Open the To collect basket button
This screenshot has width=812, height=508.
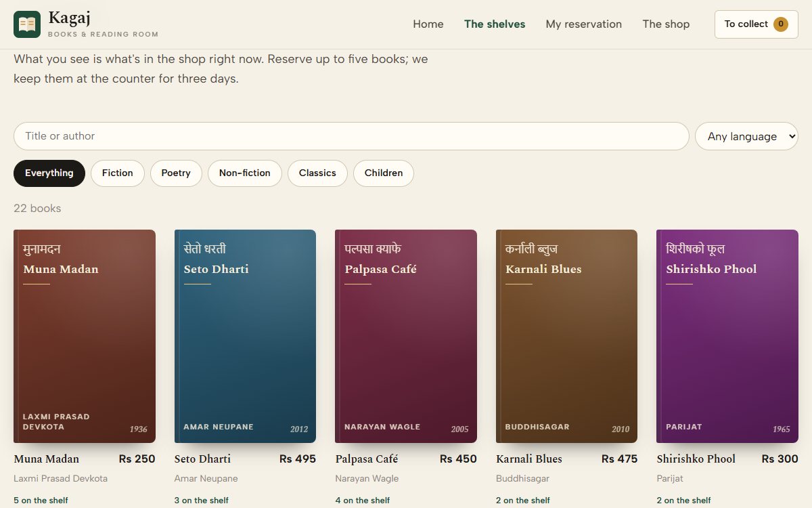coord(757,24)
